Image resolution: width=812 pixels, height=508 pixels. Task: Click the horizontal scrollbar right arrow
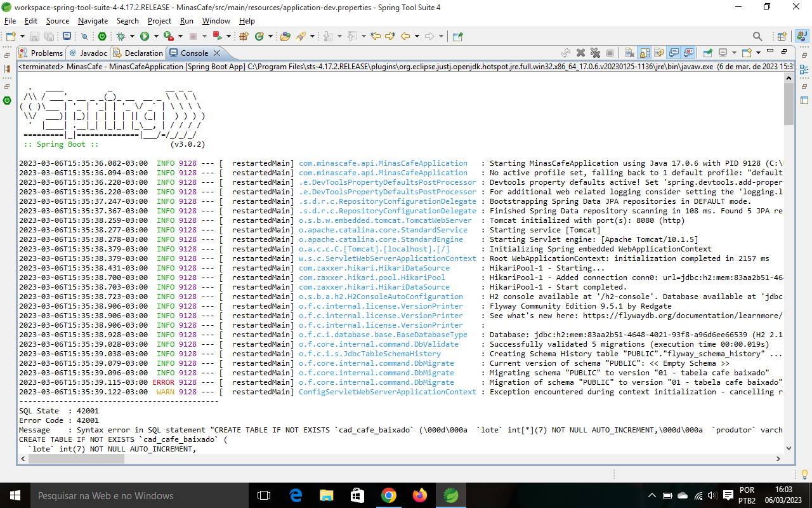coord(779,458)
